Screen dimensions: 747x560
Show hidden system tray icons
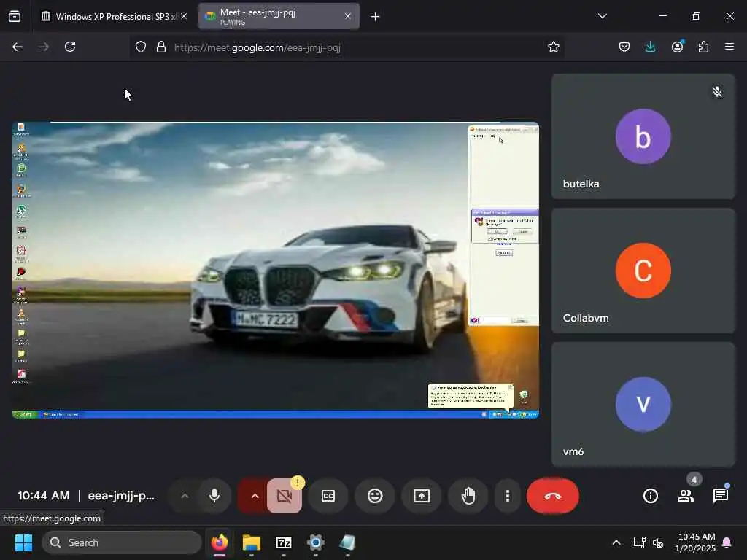click(x=616, y=542)
